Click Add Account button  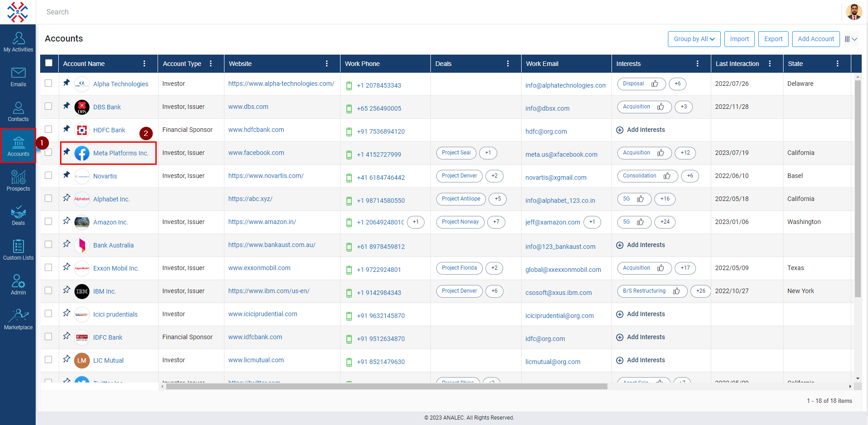coord(816,39)
